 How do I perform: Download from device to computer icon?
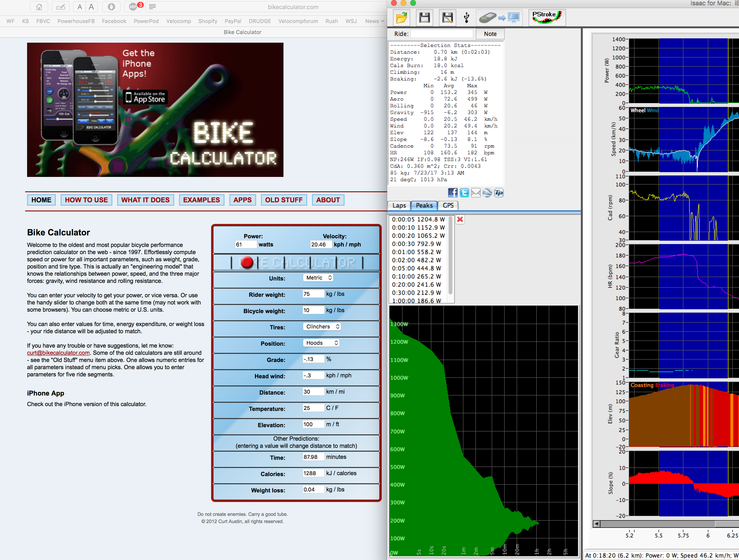pyautogui.click(x=499, y=17)
